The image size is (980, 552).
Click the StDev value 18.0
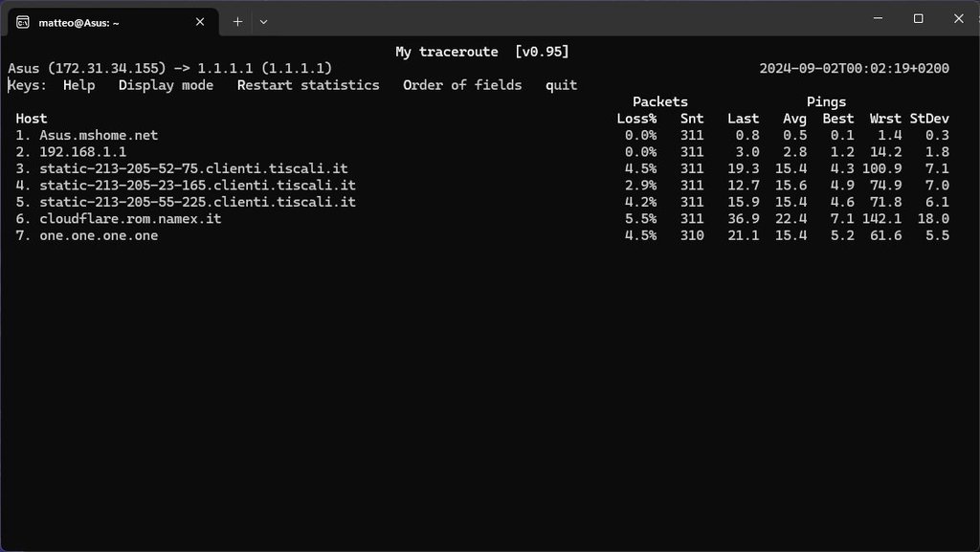tap(933, 219)
